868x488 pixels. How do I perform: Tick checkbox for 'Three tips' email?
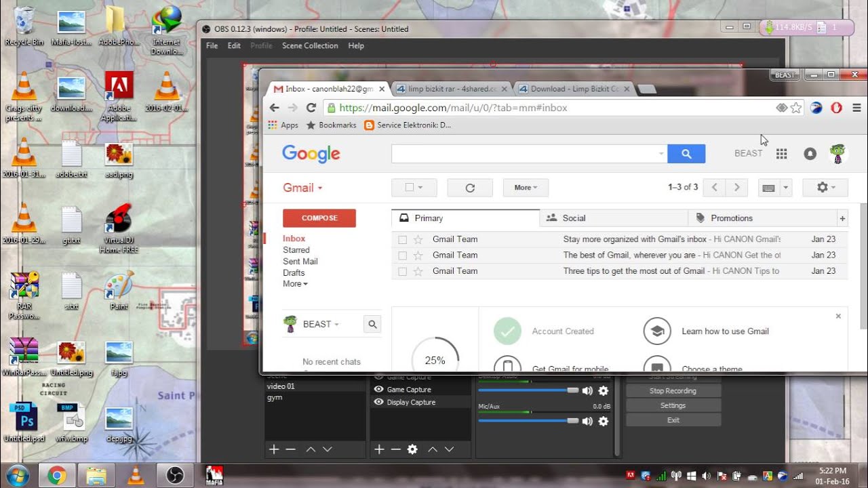click(402, 271)
